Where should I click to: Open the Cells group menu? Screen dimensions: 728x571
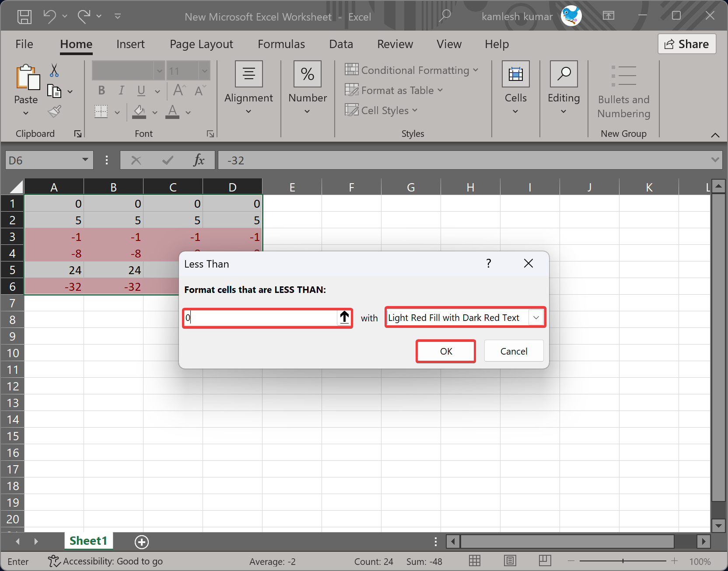516,88
